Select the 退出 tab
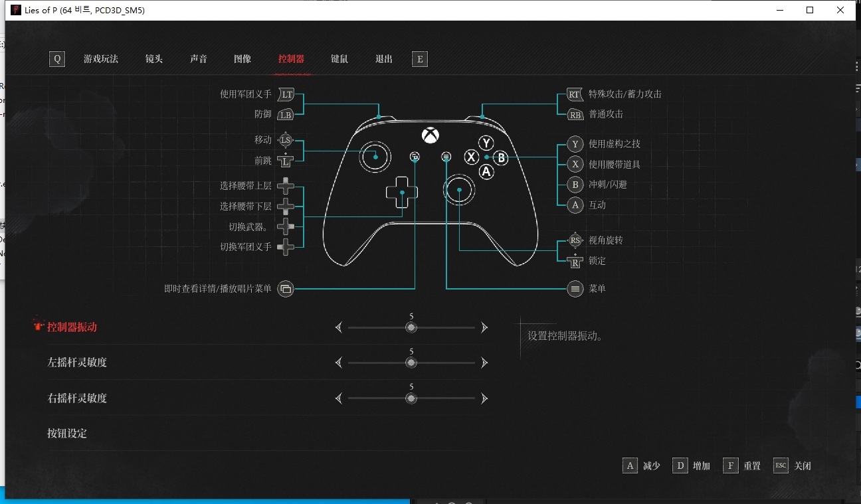861x504 pixels. (384, 59)
